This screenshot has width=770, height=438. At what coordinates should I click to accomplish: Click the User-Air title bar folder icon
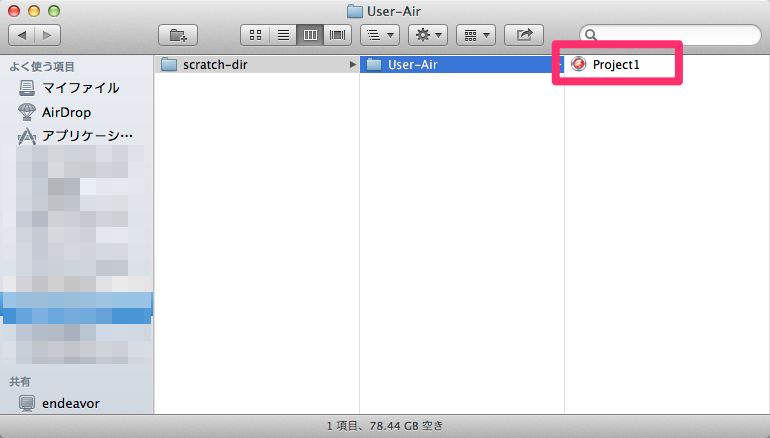tap(355, 11)
